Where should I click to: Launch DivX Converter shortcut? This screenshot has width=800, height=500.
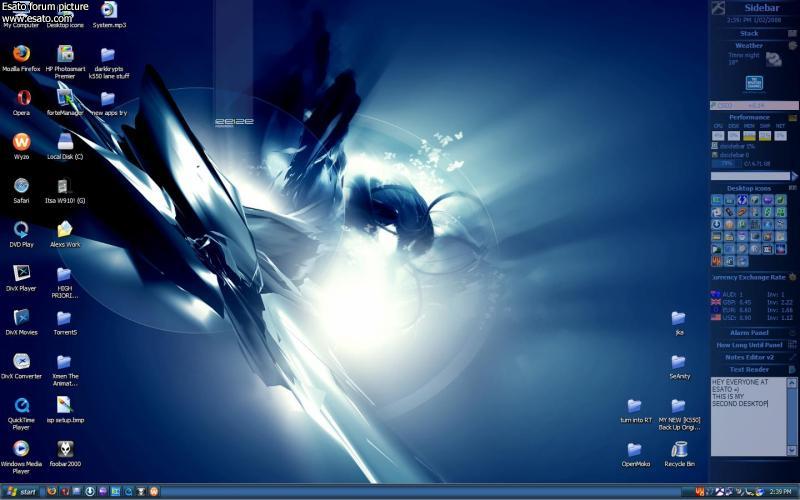pos(21,366)
